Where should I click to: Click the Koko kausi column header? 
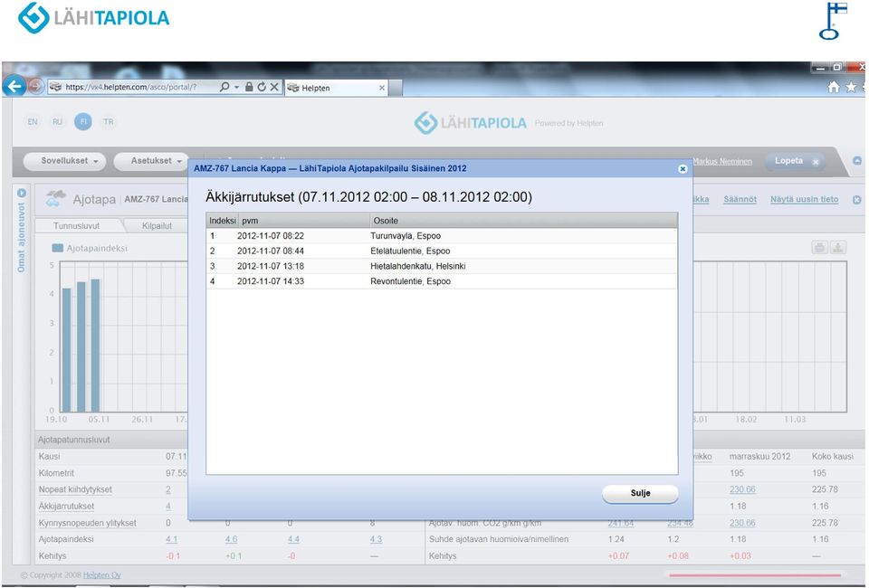pyautogui.click(x=833, y=457)
